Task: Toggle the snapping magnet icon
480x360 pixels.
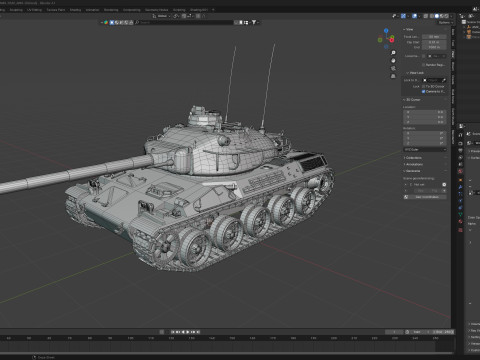Action: click(x=184, y=16)
